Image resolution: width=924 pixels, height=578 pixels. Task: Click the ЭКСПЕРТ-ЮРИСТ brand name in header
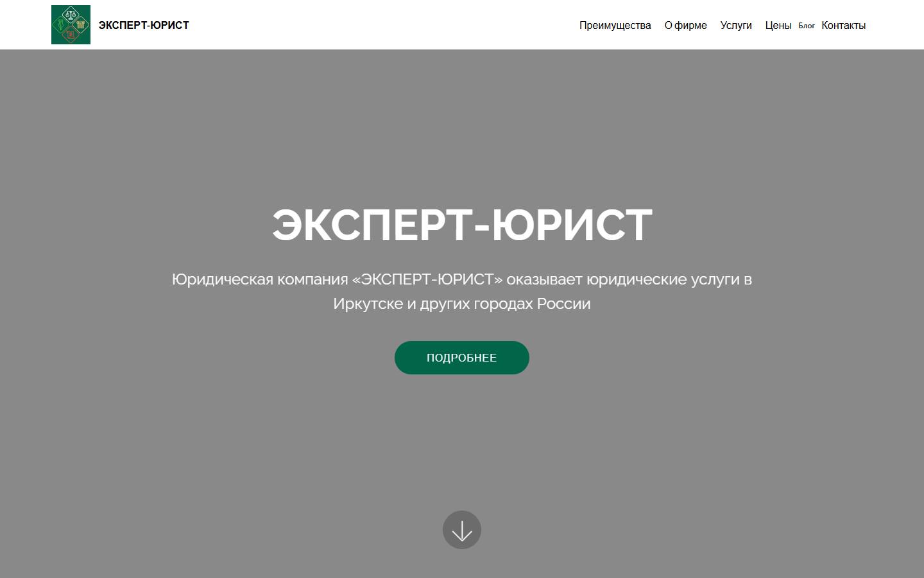click(x=144, y=25)
